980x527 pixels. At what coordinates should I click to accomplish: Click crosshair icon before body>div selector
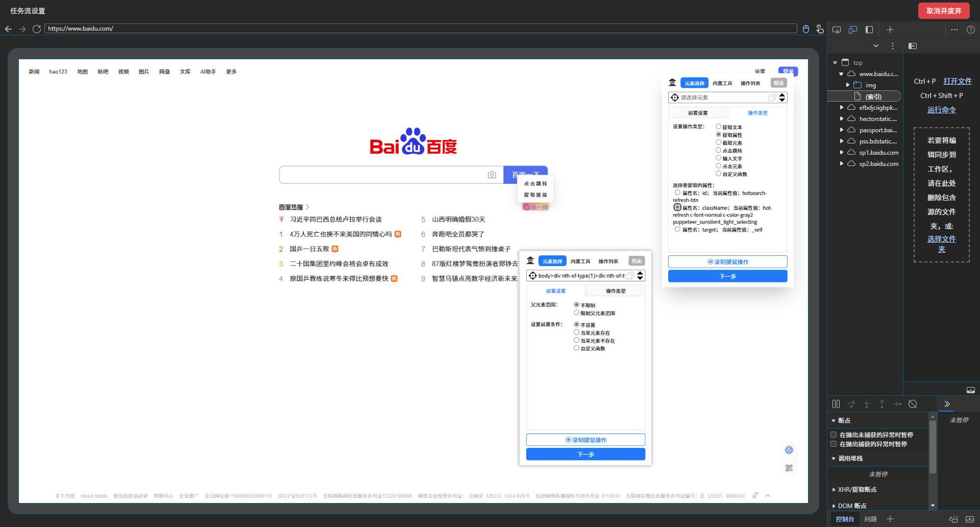pos(533,276)
